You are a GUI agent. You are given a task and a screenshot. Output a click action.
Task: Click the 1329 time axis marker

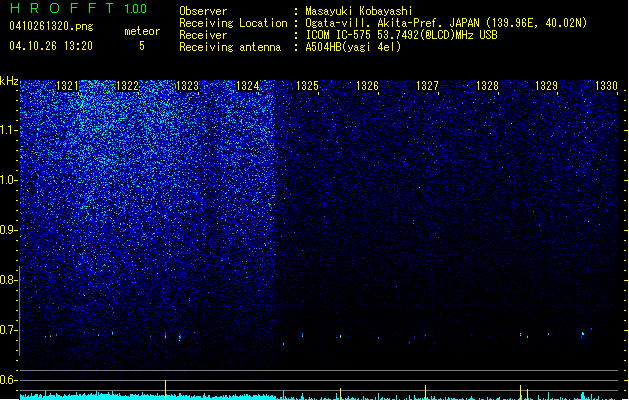(x=546, y=86)
